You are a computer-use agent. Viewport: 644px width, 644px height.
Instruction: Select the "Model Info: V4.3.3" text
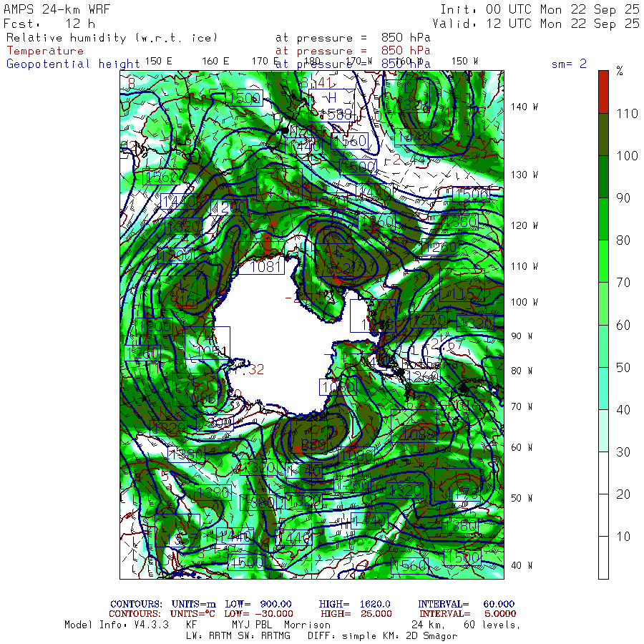point(117,625)
